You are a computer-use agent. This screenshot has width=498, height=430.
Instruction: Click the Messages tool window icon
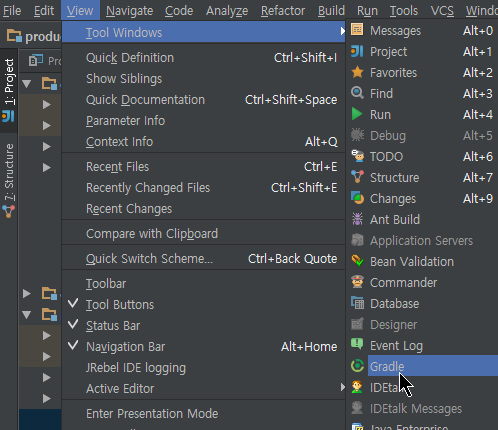coord(357,30)
